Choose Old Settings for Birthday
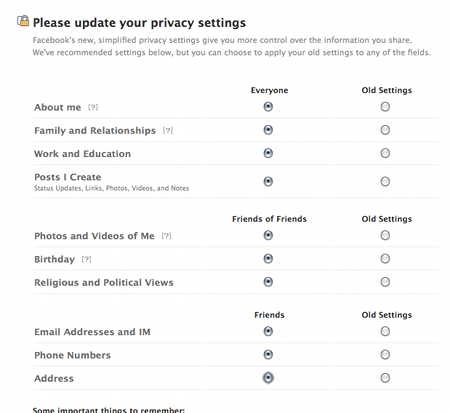 385,259
